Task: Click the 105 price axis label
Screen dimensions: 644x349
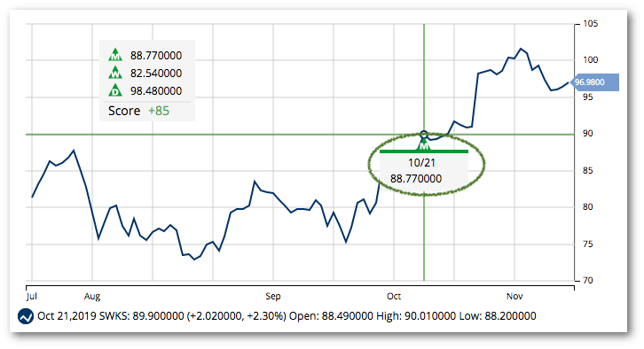Action: coord(591,24)
